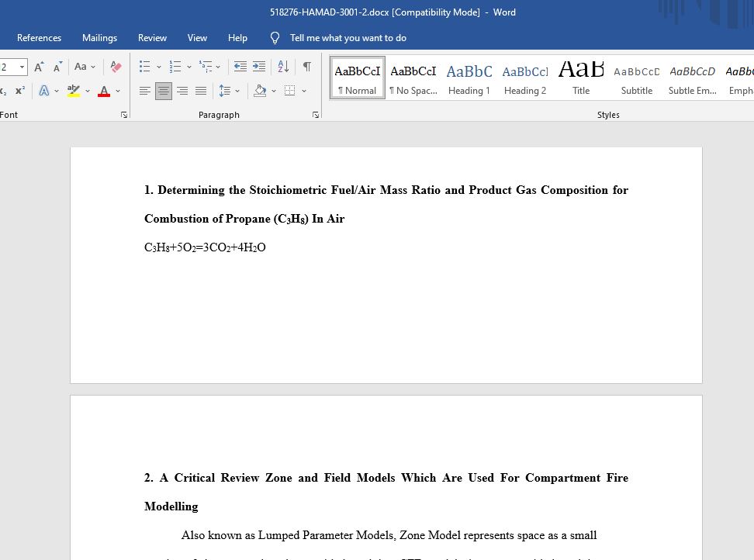Expand multilevel list dropdown arrow
This screenshot has height=560, width=754.
point(218,67)
